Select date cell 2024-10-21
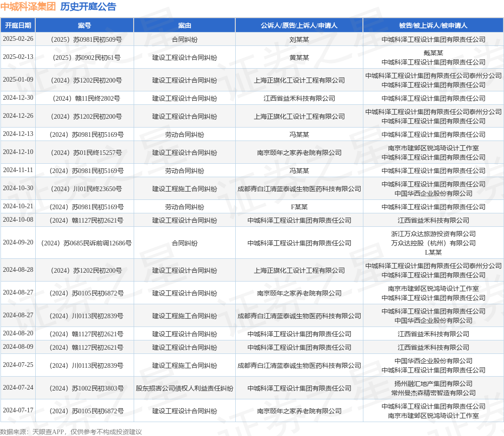Image resolution: width=504 pixels, height=436 pixels. [x=18, y=206]
